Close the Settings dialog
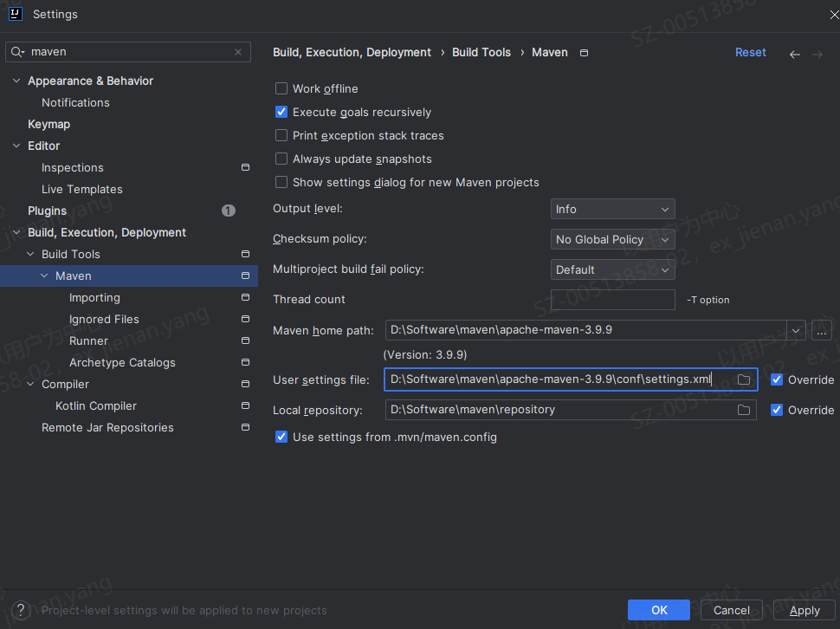Viewport: 840px width, 629px height. point(834,15)
